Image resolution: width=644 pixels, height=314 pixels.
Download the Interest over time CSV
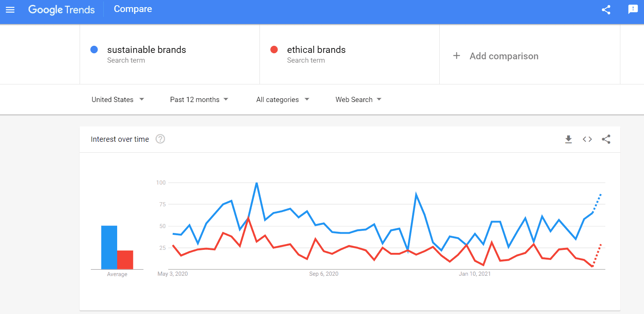pos(569,139)
